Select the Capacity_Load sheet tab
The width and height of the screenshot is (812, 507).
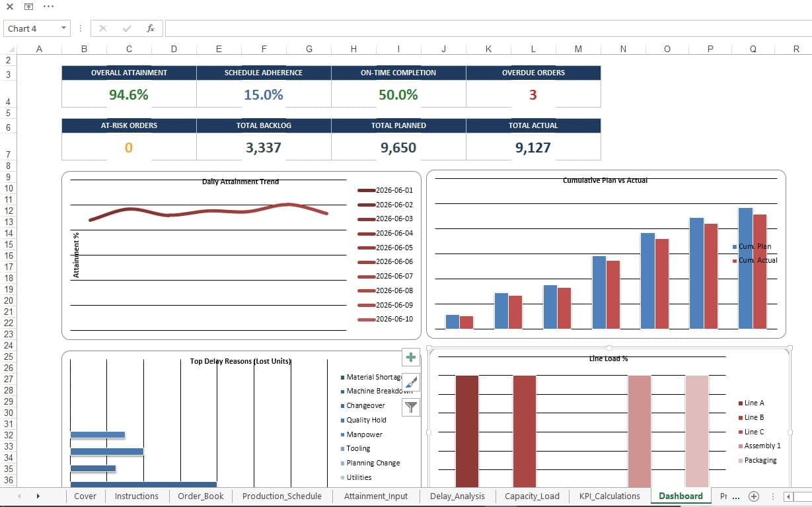(532, 496)
